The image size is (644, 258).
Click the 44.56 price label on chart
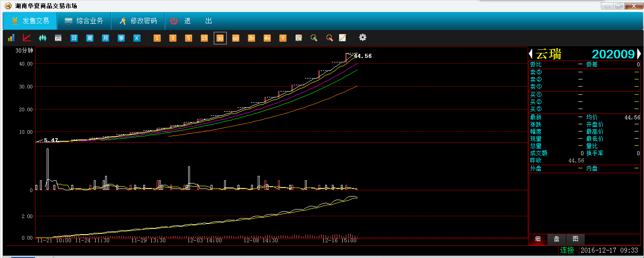(x=363, y=56)
